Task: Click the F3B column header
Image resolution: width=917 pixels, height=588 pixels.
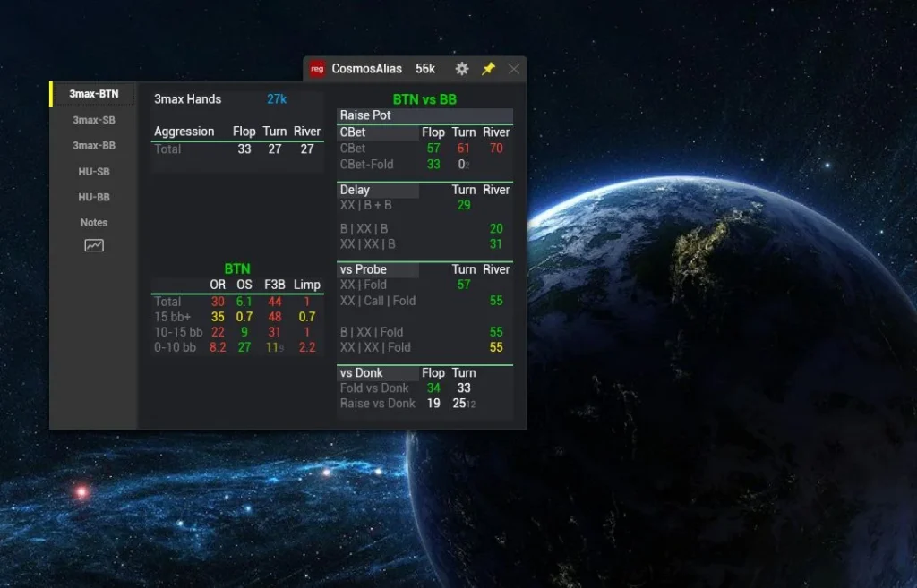Action: pos(274,285)
